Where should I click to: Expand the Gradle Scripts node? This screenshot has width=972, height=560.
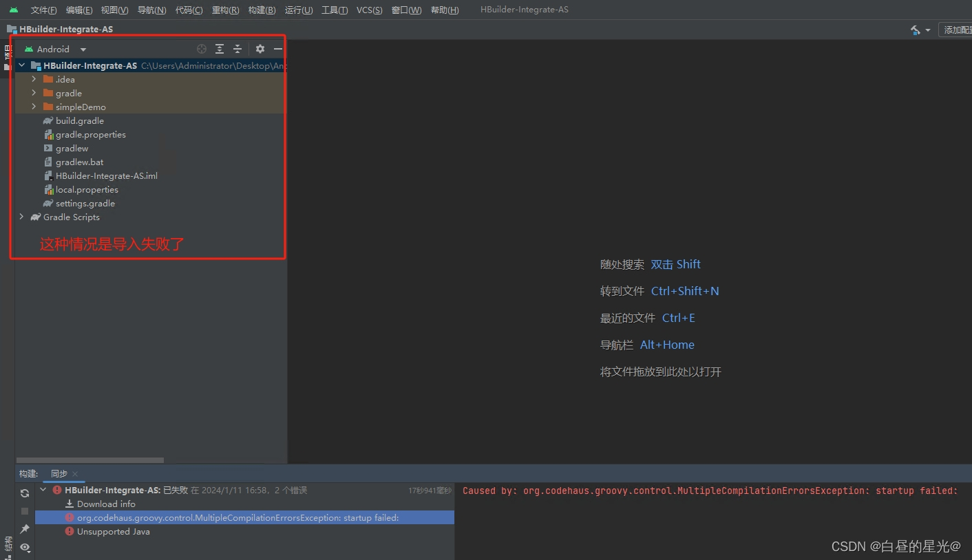[x=21, y=217]
